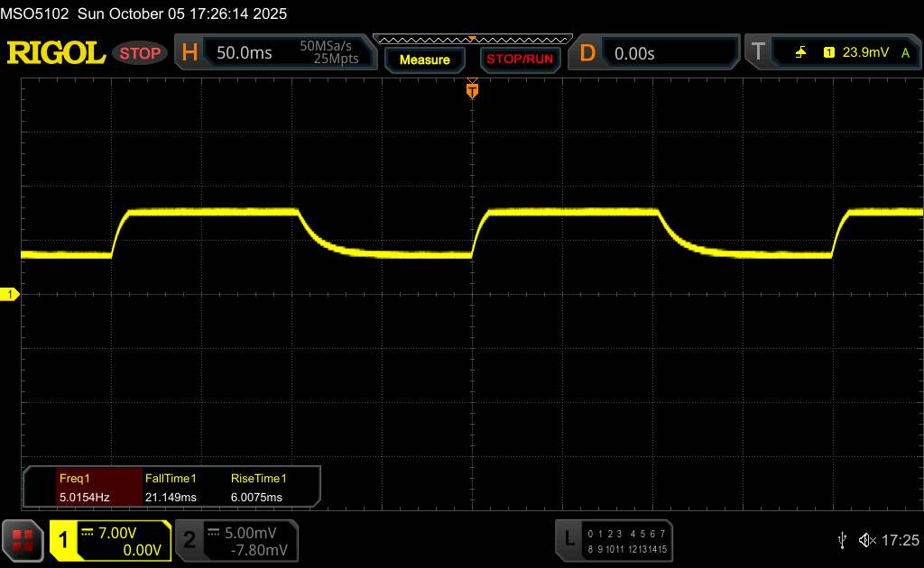Click the rising edge trigger type icon
Screen dimensions: 924x568
tap(800, 53)
